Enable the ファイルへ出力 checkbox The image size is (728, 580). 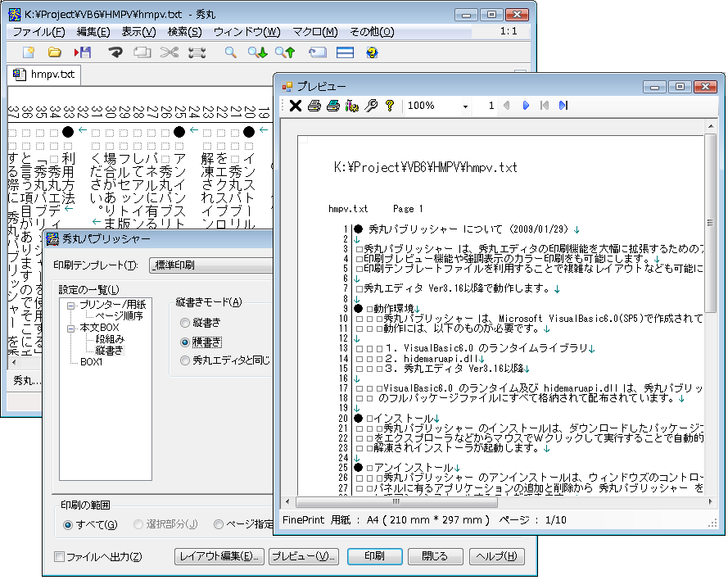(59, 557)
